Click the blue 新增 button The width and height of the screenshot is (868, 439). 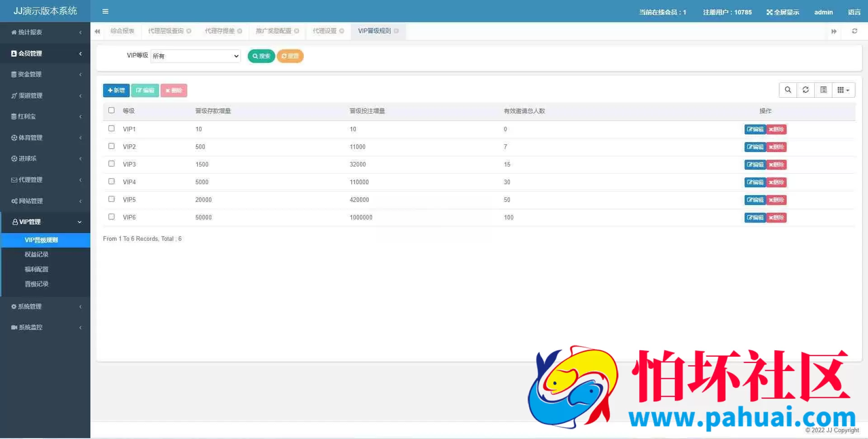[x=116, y=91]
